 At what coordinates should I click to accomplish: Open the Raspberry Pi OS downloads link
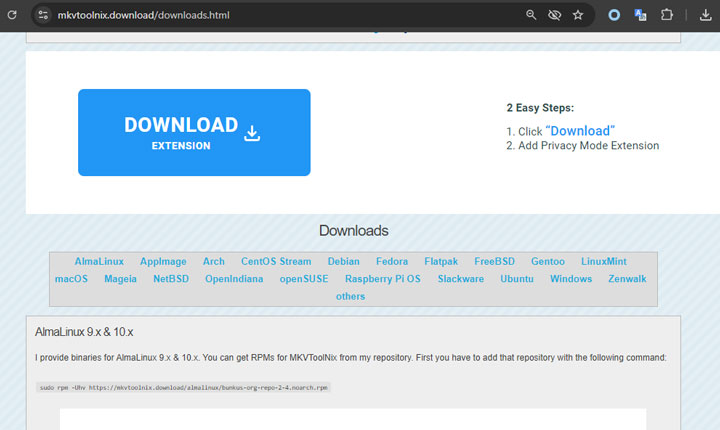point(382,279)
